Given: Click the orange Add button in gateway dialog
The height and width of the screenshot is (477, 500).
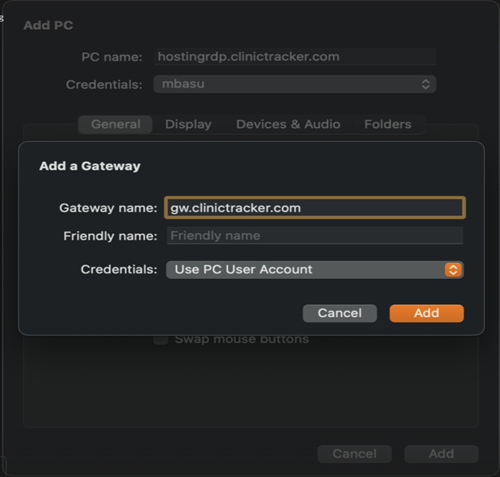Looking at the screenshot, I should tap(427, 313).
